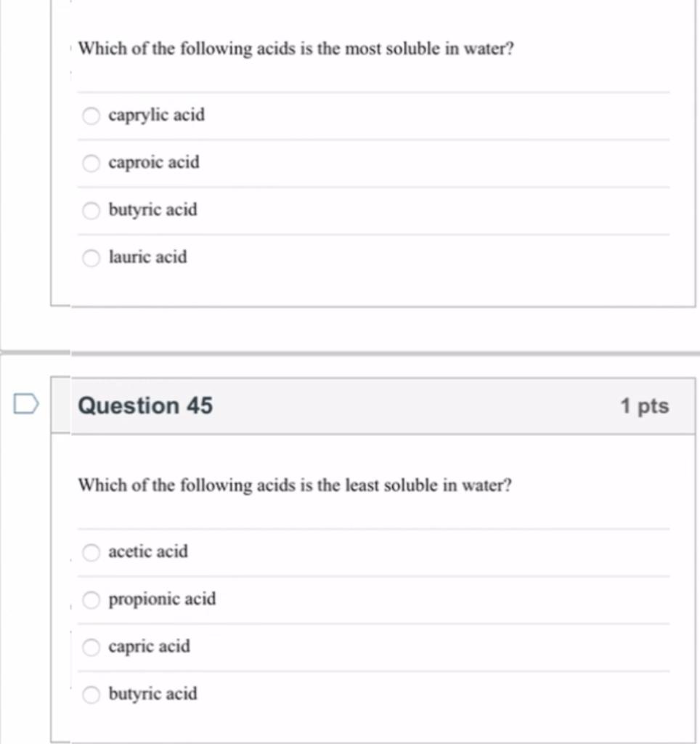Select the lauric acid radio button
700x744 pixels.
tap(91, 258)
